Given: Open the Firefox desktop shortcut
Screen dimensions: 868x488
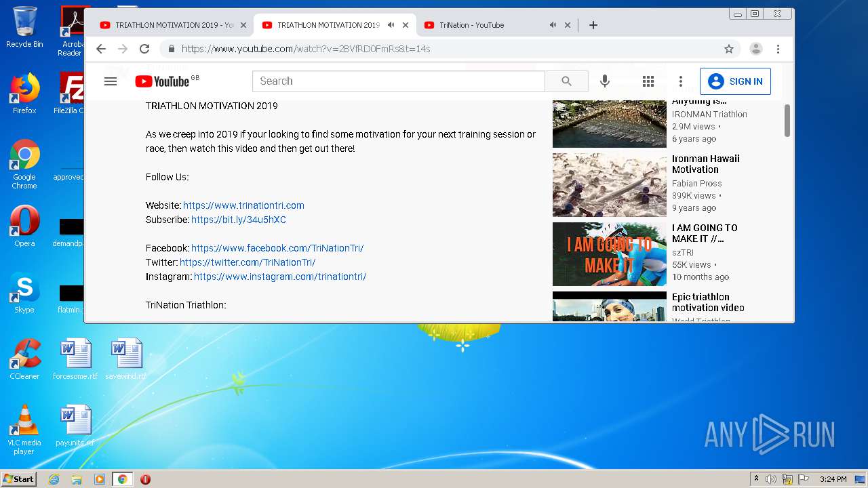Looking at the screenshot, I should click(x=24, y=94).
